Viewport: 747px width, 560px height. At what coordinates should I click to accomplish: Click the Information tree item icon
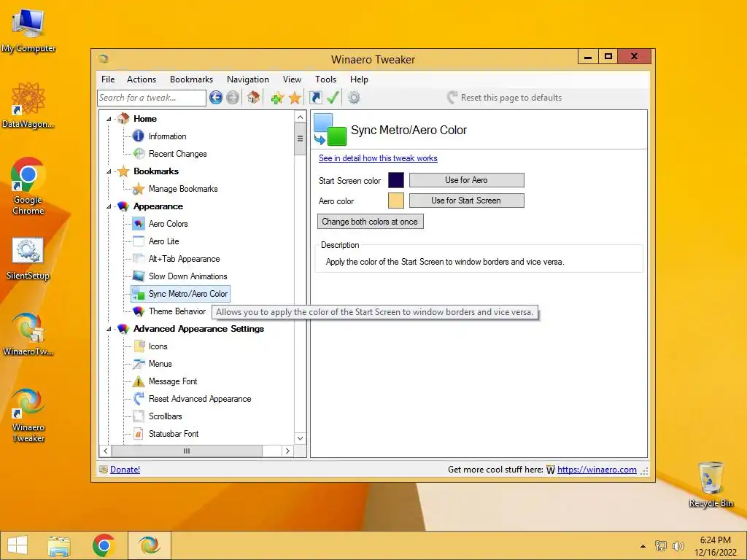[x=138, y=136]
